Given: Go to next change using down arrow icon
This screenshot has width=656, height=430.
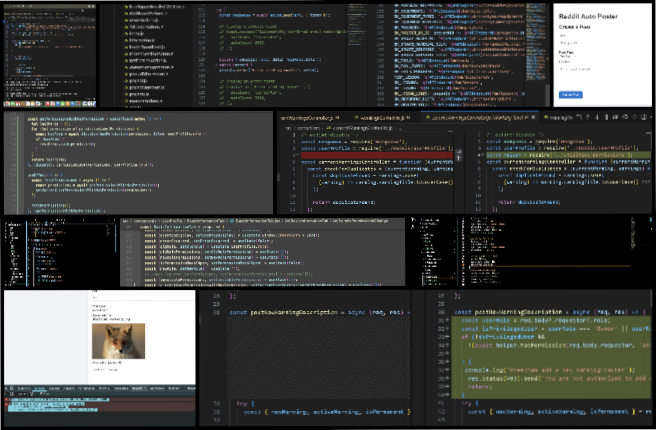Looking at the screenshot, I should pos(597,118).
